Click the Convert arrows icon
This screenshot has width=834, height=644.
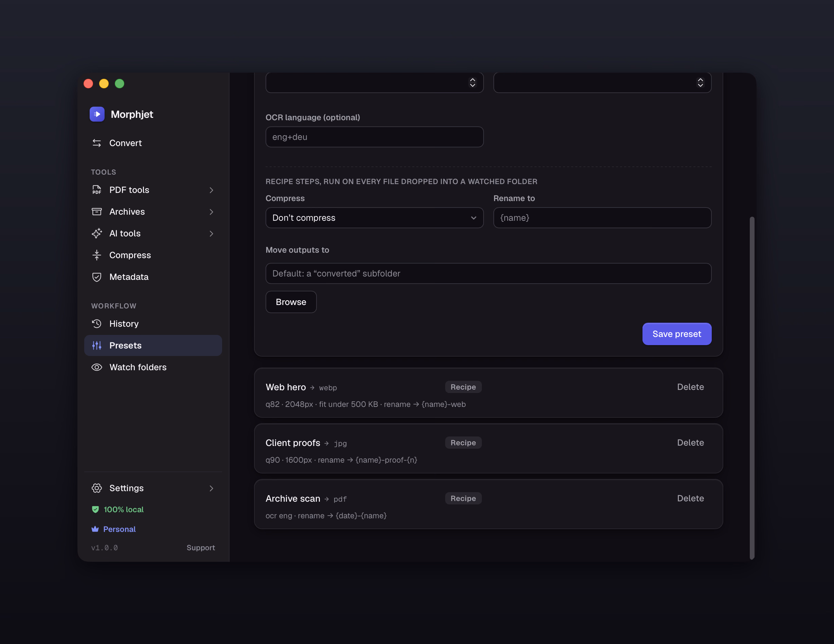tap(97, 143)
